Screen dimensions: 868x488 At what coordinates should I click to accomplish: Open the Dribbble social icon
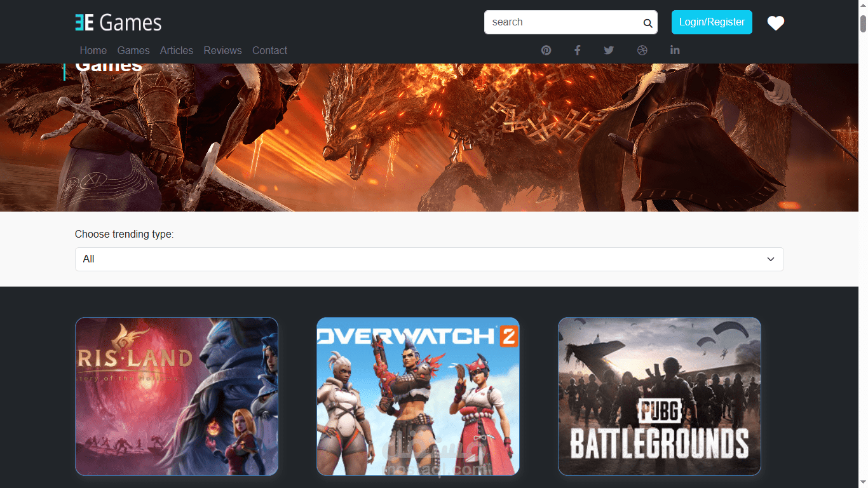(x=642, y=50)
